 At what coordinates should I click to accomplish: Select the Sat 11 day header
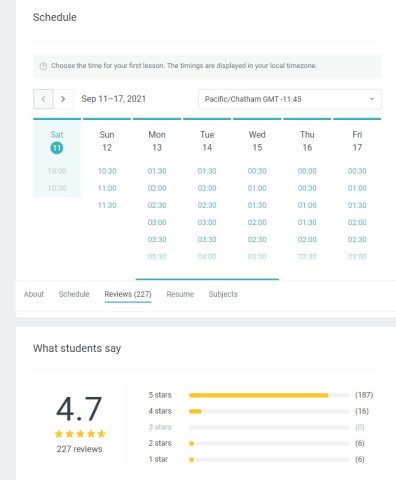coord(57,141)
